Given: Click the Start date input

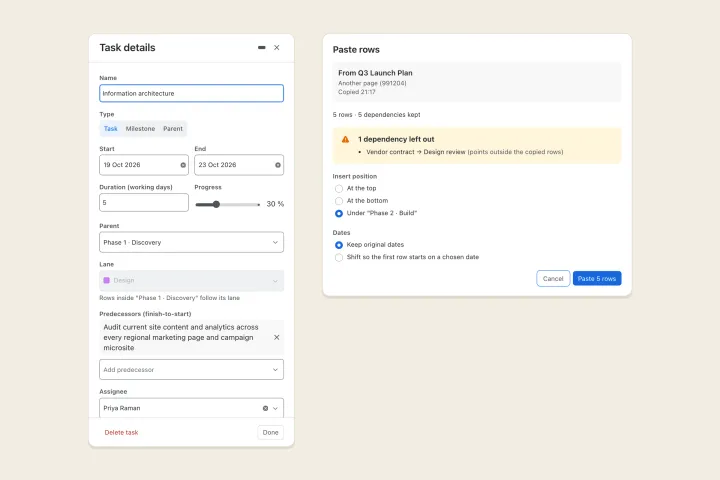Looking at the screenshot, I should point(144,165).
